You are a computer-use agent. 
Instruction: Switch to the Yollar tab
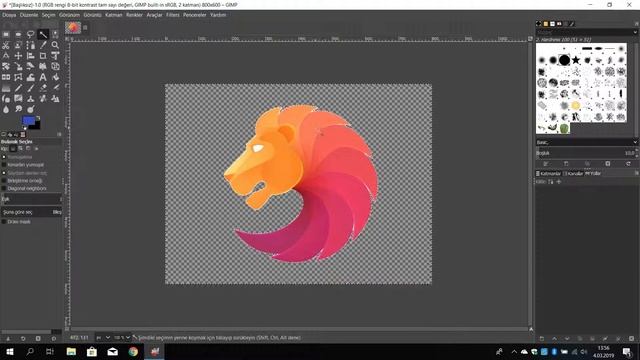pyautogui.click(x=593, y=173)
